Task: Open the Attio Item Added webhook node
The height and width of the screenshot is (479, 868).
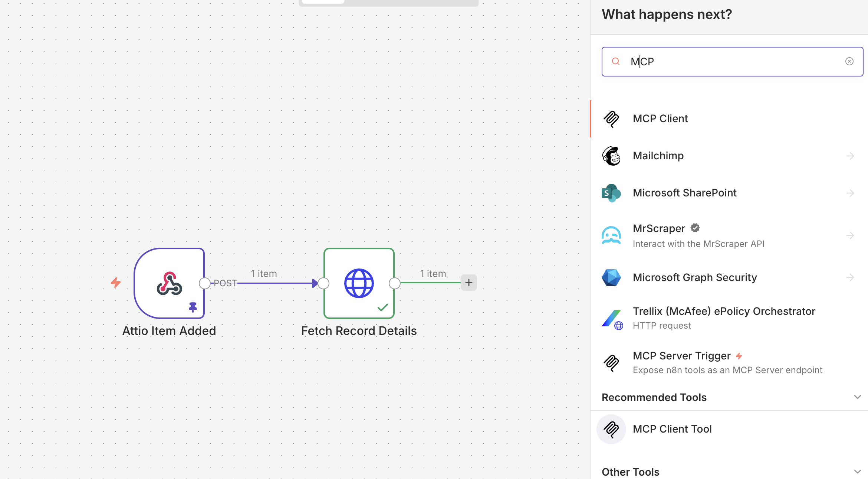Action: point(169,283)
